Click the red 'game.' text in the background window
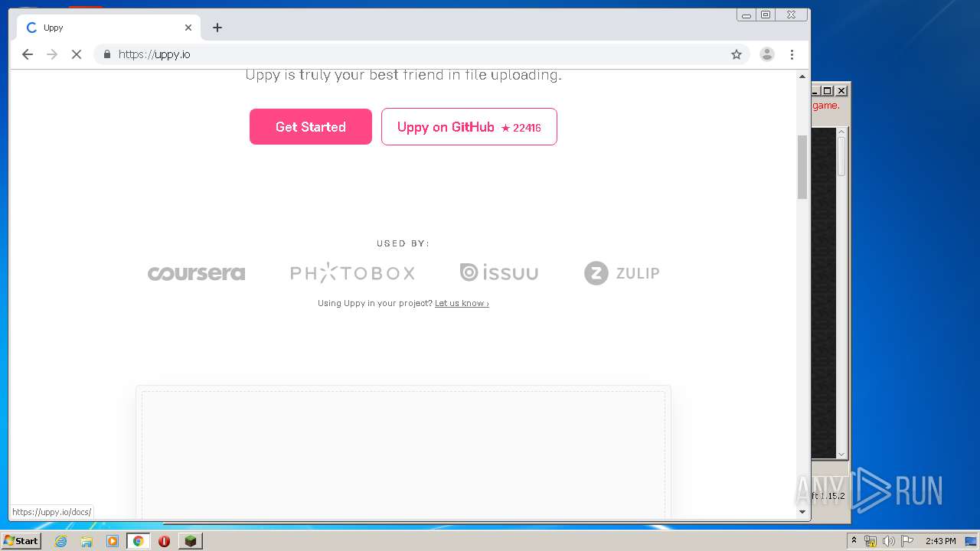 click(x=826, y=106)
